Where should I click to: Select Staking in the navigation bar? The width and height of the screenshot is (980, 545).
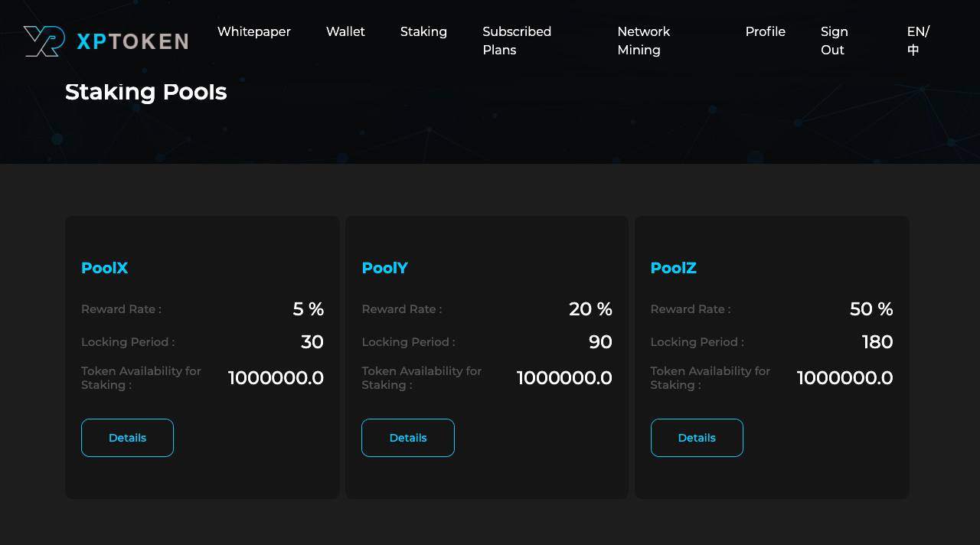[x=423, y=32]
